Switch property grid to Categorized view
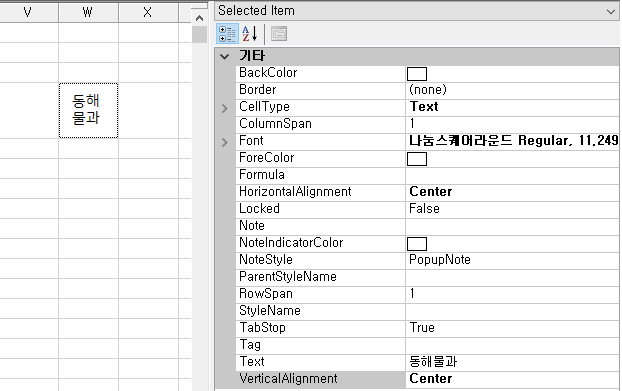Viewport: 622px width, 391px height. (x=227, y=34)
